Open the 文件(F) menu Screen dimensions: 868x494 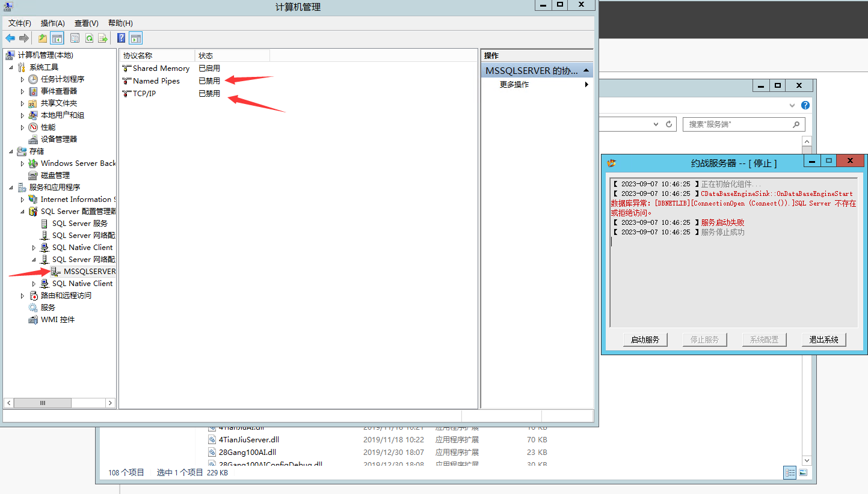point(19,23)
